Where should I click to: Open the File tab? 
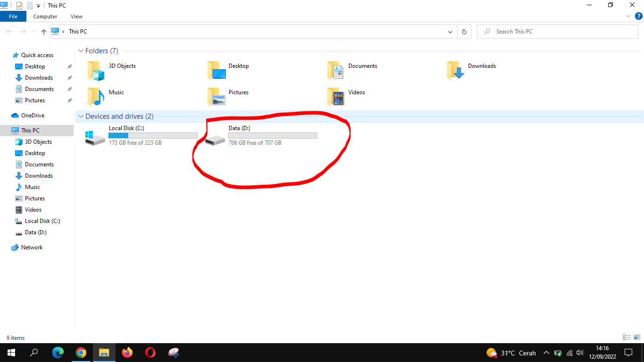coord(13,16)
